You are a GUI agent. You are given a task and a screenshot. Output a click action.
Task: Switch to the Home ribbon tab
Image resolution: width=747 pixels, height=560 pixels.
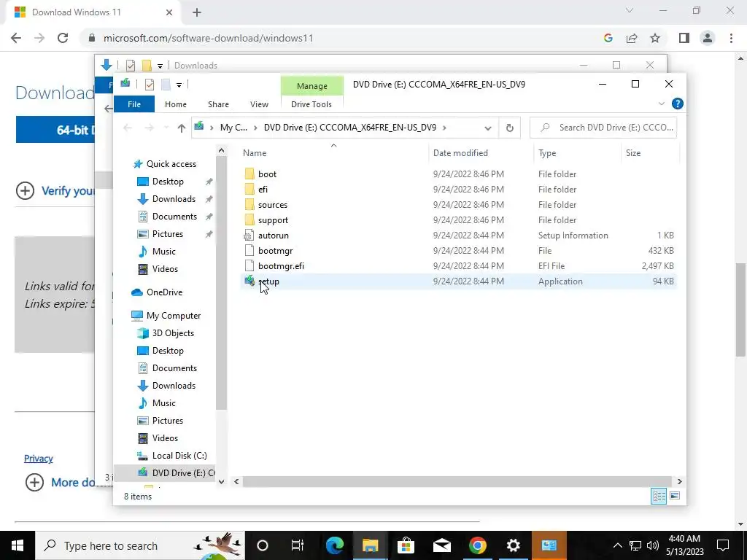tap(175, 104)
